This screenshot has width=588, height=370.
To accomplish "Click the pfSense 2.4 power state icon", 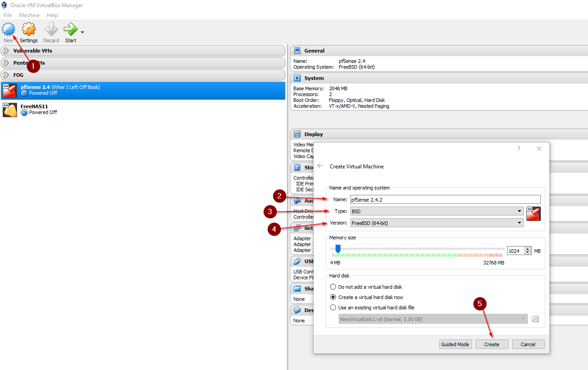I will (24, 93).
